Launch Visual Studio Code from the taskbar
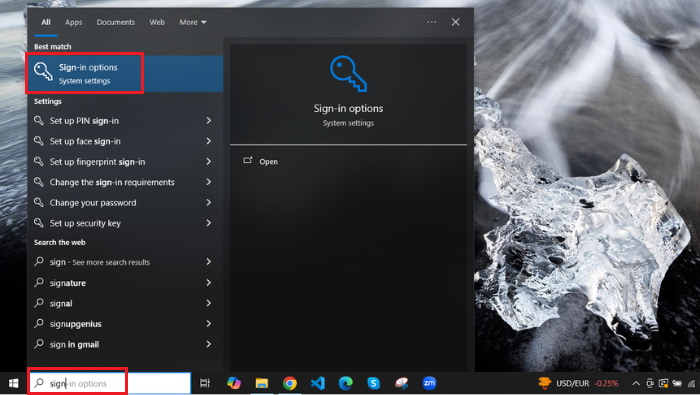This screenshot has width=700, height=395. tap(317, 383)
